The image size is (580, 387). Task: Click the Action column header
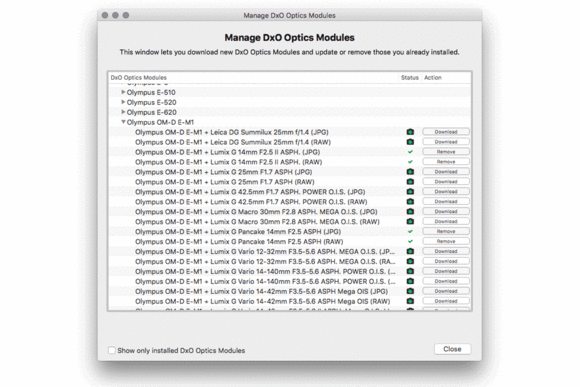click(446, 78)
